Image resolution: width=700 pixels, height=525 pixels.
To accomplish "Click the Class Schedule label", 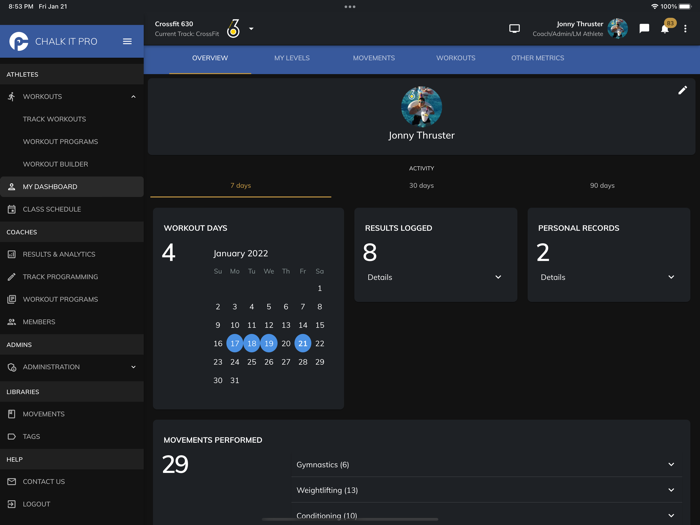I will (x=52, y=209).
